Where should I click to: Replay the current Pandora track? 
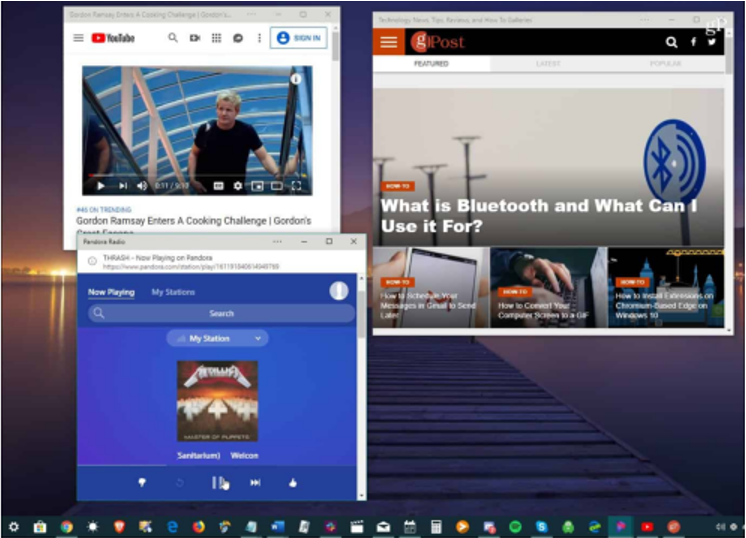(x=180, y=483)
